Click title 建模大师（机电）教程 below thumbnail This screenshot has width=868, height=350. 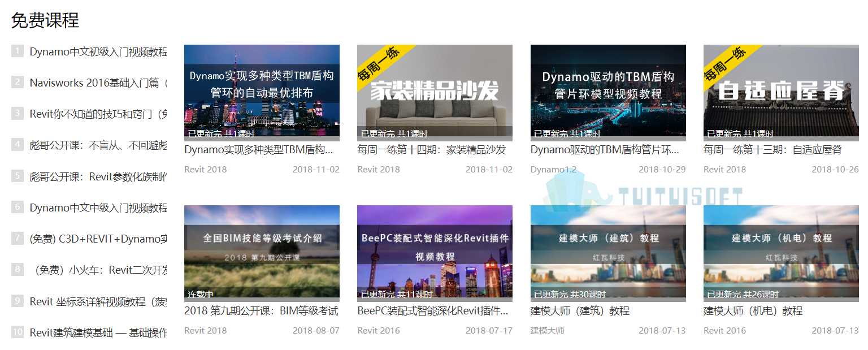pos(753,311)
